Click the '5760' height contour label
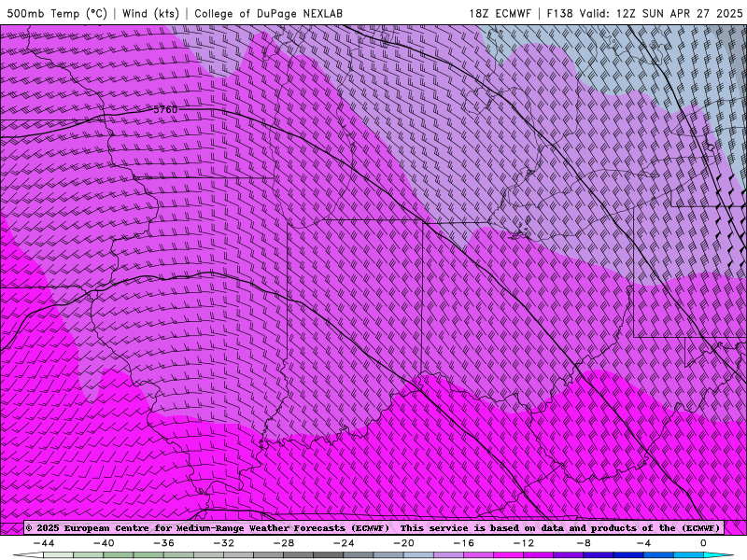This screenshot has height=560, width=747. tap(165, 109)
